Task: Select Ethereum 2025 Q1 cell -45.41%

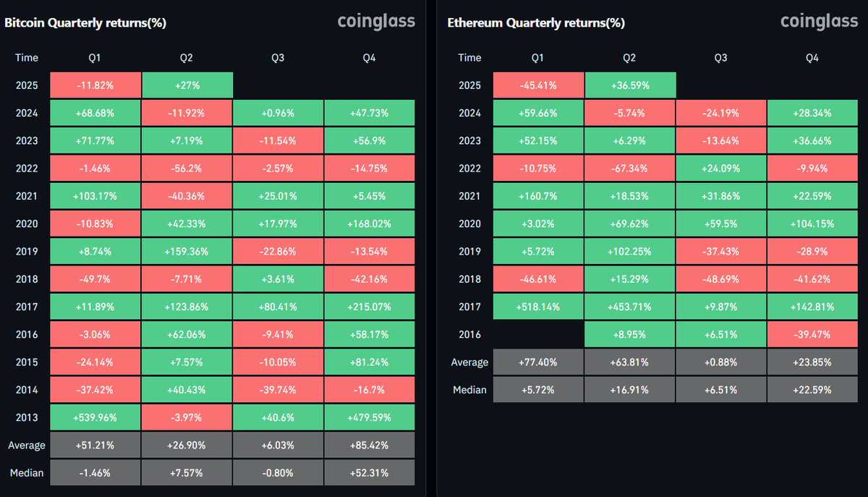Action: 538,85
